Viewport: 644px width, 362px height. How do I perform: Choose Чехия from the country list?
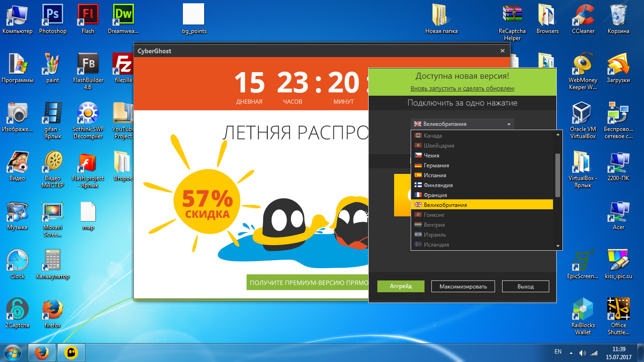[x=482, y=156]
